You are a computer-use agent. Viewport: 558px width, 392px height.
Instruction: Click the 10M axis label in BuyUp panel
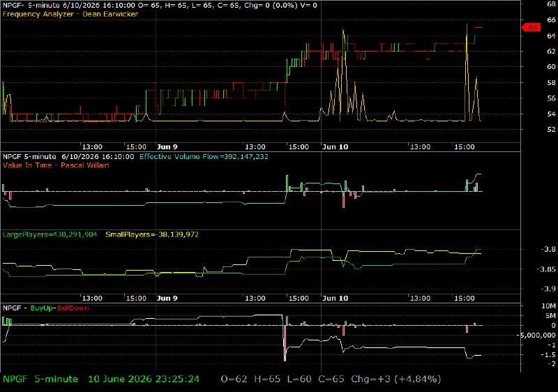pos(548,306)
